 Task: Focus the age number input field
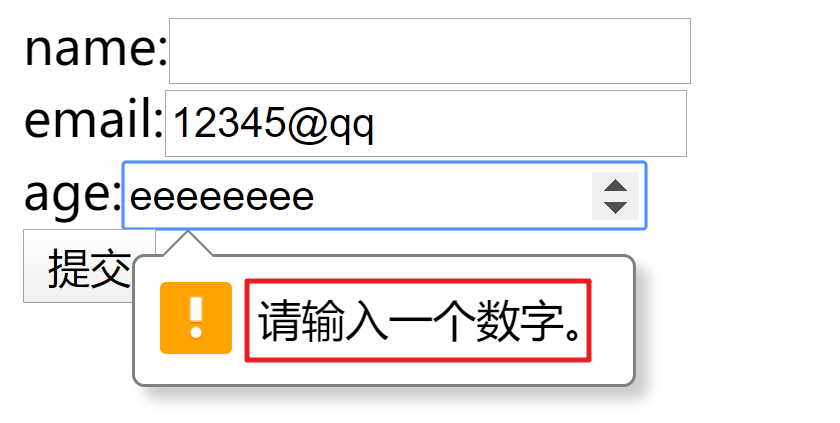pyautogui.click(x=384, y=195)
